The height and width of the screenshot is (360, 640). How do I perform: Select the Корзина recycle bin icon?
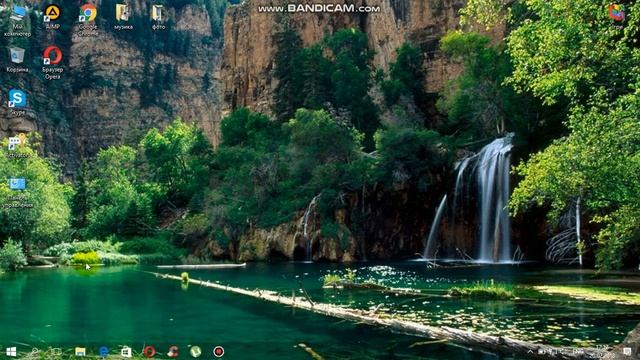[17, 60]
